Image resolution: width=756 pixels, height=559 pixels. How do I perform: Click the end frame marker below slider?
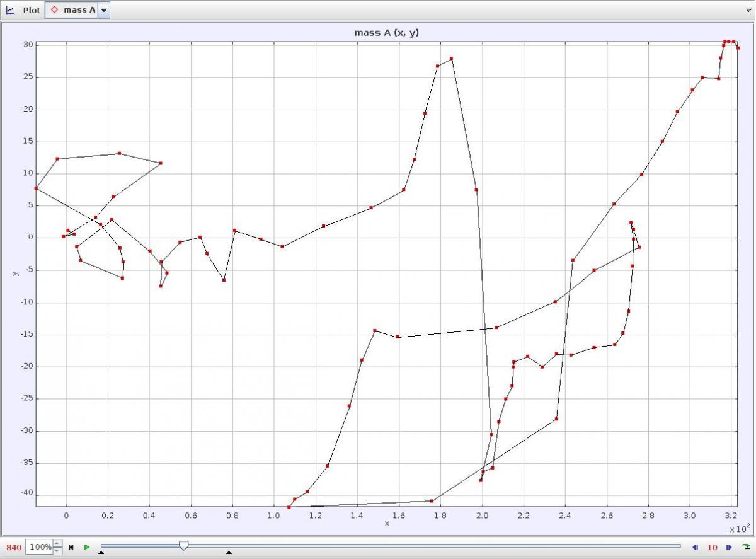coord(229,553)
